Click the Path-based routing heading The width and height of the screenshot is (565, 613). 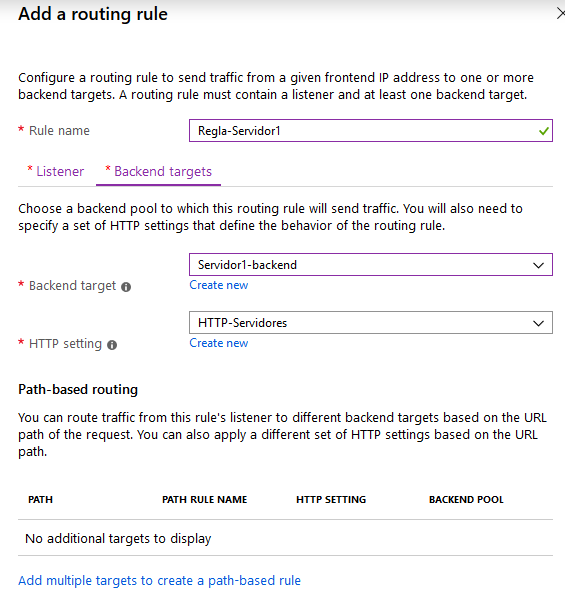78,390
